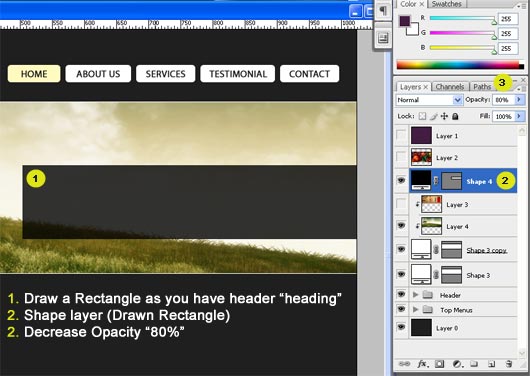Close the Layers tab with its x
The image size is (530, 376).
(426, 87)
